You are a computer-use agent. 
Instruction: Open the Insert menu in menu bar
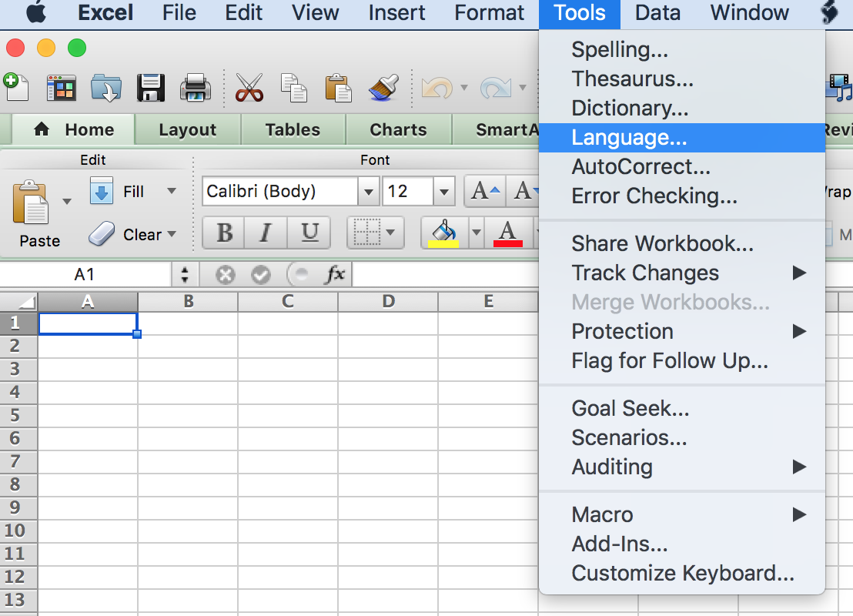click(396, 13)
